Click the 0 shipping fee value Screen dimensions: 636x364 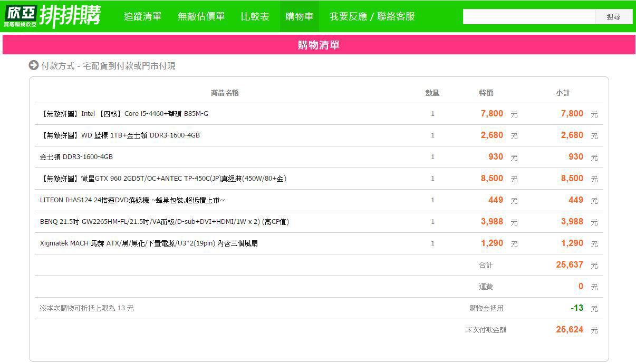tap(581, 286)
